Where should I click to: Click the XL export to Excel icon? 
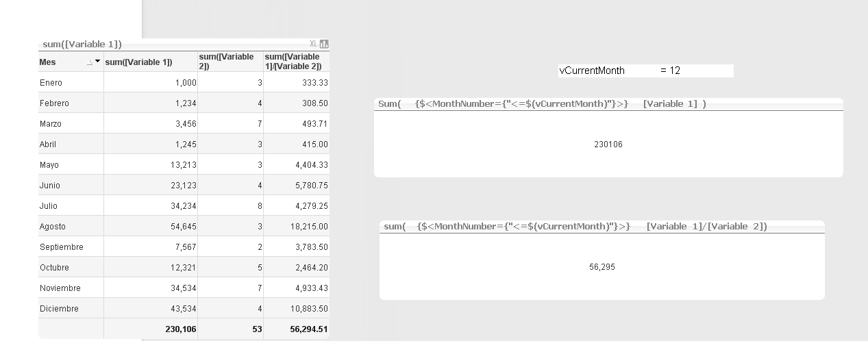(313, 44)
